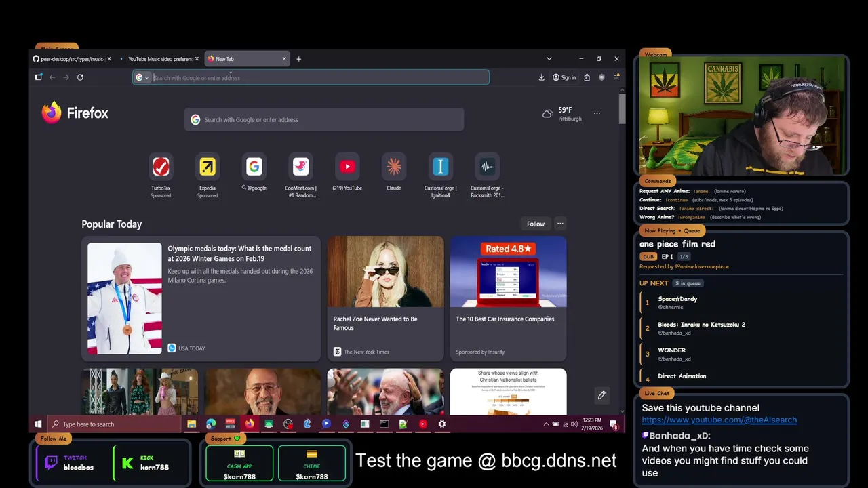The height and width of the screenshot is (488, 868).
Task: Click the new tab page Google search box
Action: (324, 119)
